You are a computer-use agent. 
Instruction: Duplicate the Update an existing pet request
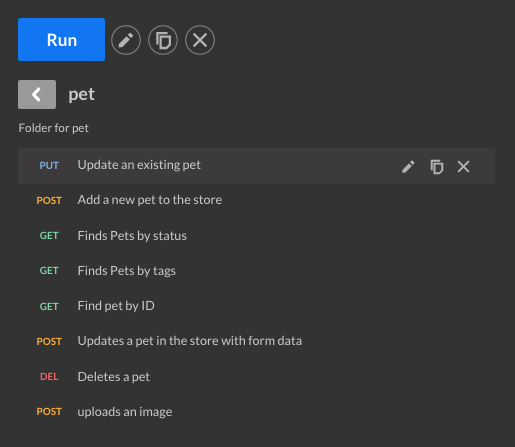pos(436,166)
